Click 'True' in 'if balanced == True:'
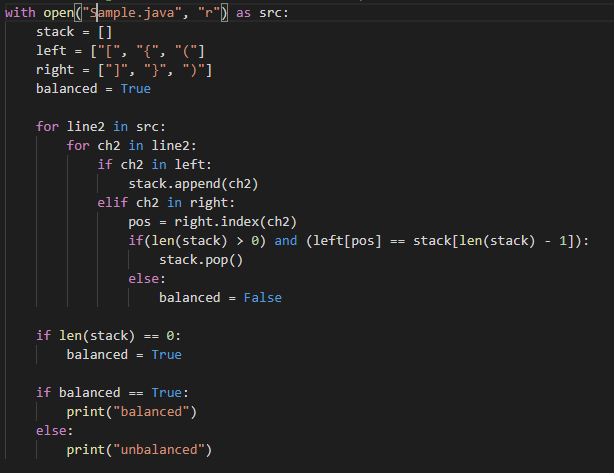 pos(166,393)
